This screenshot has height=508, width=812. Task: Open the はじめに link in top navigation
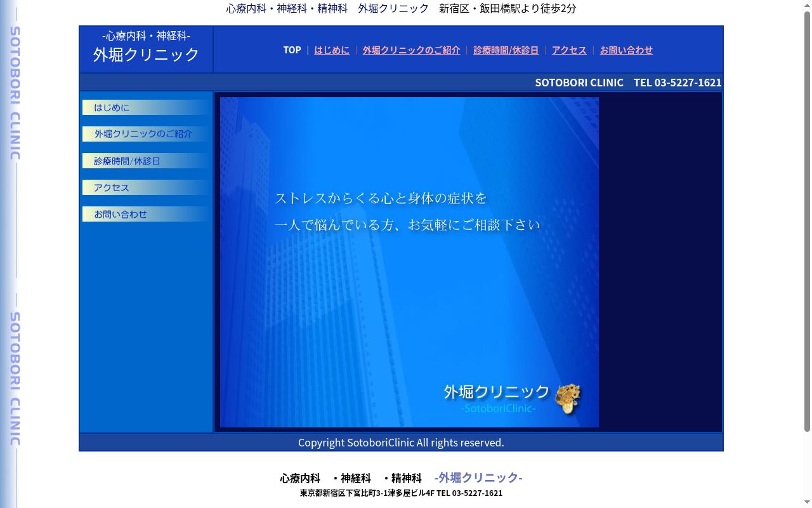[332, 50]
